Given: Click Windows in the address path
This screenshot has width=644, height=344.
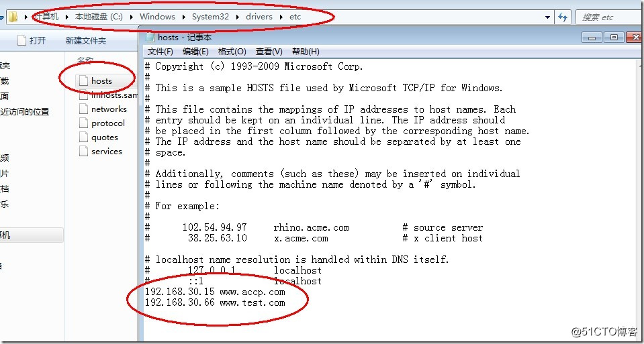Looking at the screenshot, I should [157, 17].
